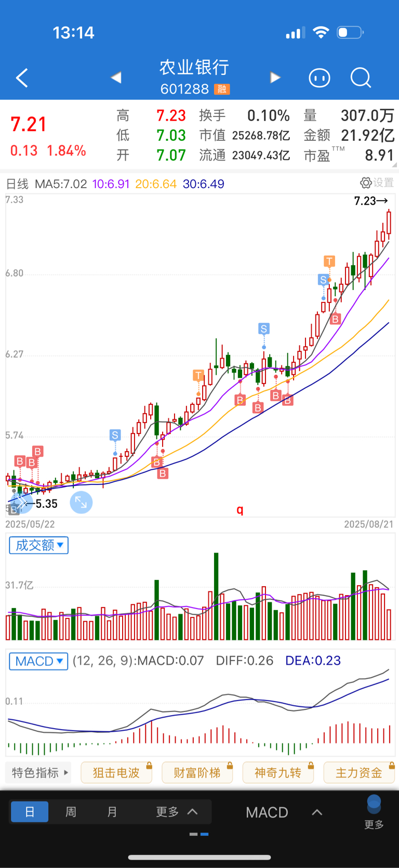399x868 pixels.
Task: Tap the iOS home indicator bar
Action: click(x=199, y=858)
